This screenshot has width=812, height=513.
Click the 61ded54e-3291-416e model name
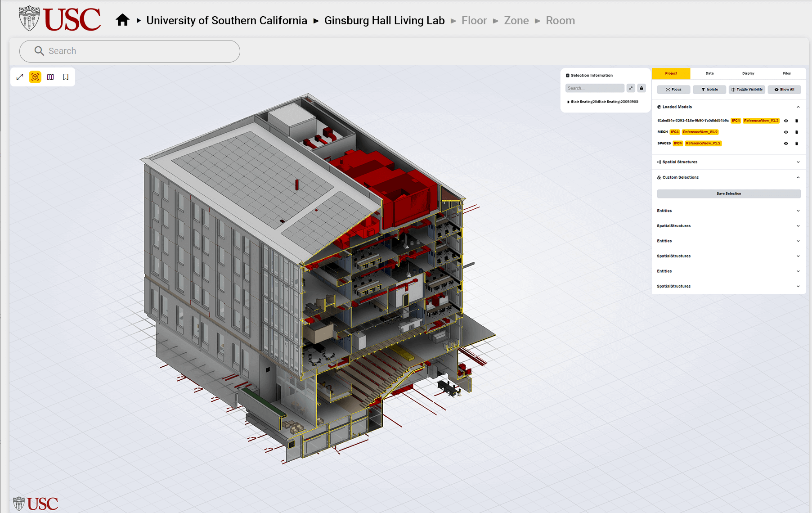click(693, 121)
